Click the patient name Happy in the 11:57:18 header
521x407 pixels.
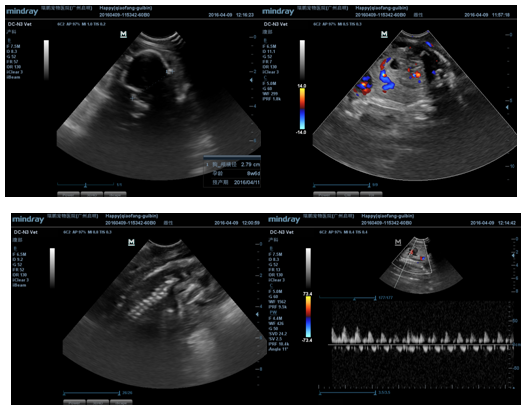coord(381,8)
